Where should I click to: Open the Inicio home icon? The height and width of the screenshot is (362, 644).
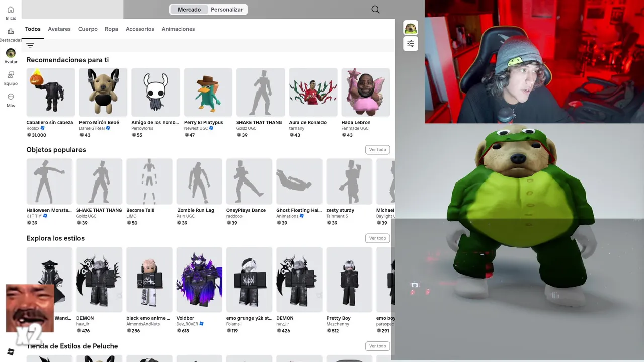(x=11, y=10)
